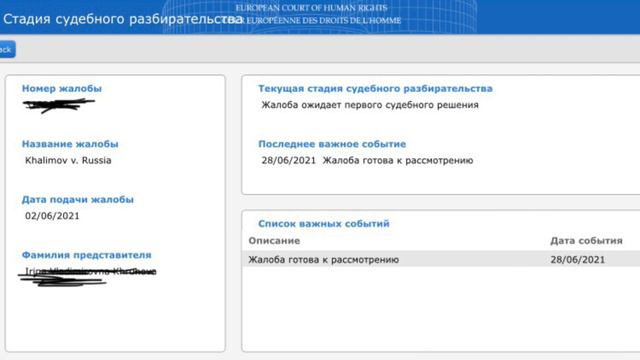The width and height of the screenshot is (640, 360).
Task: Click the 'Текущая стадия судебного разбирательства' heading
Action: (x=375, y=89)
